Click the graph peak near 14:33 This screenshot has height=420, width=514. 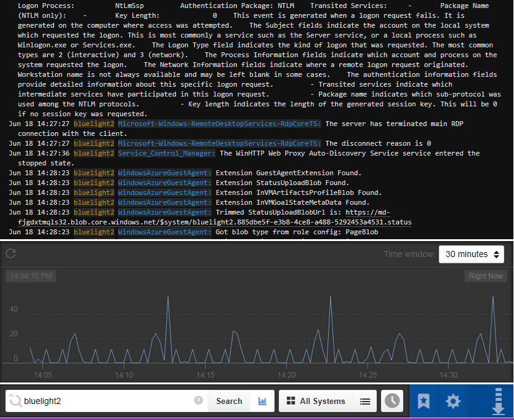coord(492,297)
